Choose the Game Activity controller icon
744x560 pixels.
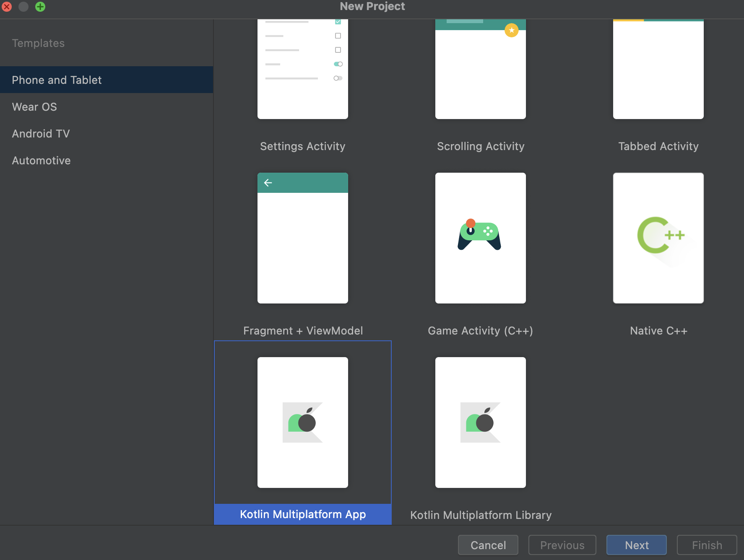pos(479,235)
